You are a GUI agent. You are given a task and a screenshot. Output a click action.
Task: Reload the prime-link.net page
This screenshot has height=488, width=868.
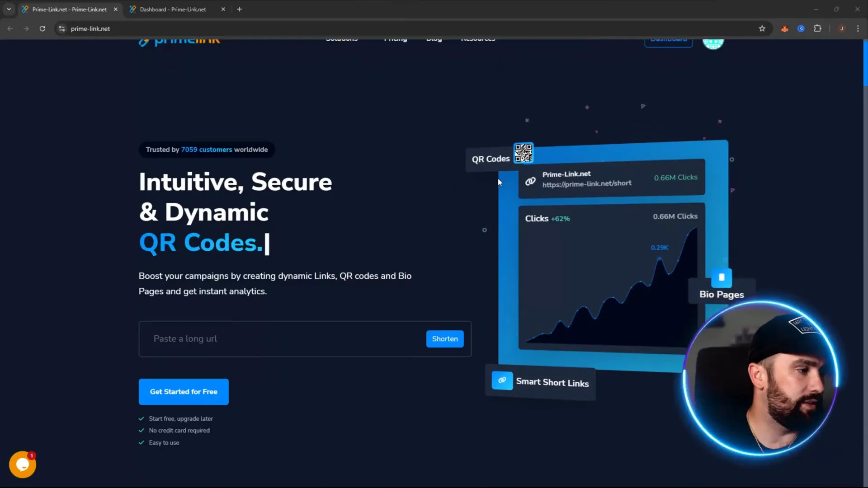42,28
